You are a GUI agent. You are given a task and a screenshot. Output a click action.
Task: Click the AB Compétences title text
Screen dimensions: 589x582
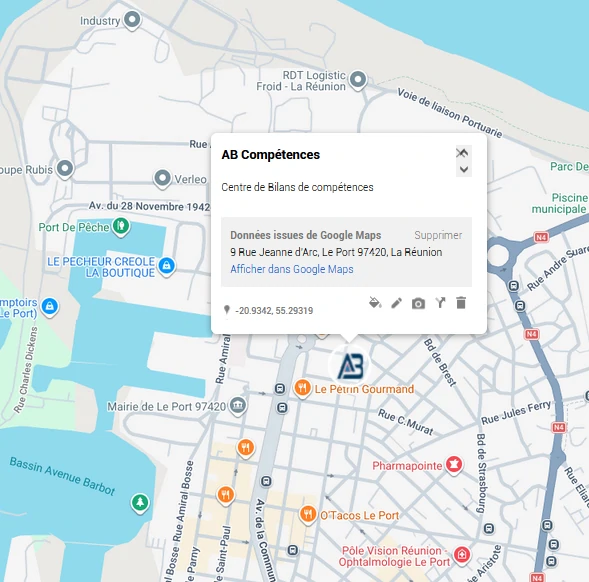pos(270,154)
